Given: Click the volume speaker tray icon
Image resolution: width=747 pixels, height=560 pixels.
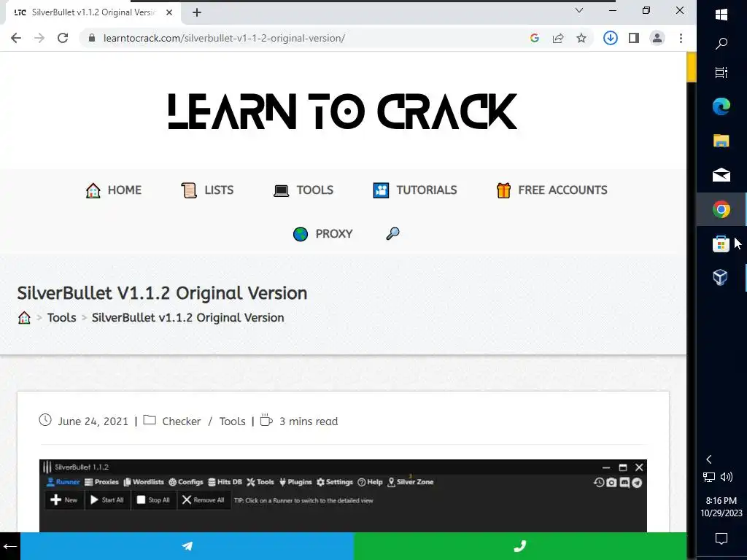Looking at the screenshot, I should [727, 477].
